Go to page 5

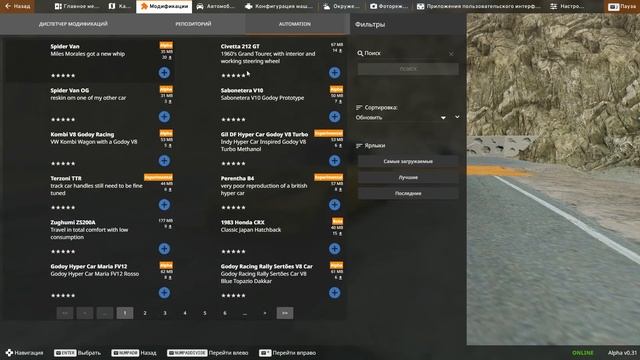(204, 313)
